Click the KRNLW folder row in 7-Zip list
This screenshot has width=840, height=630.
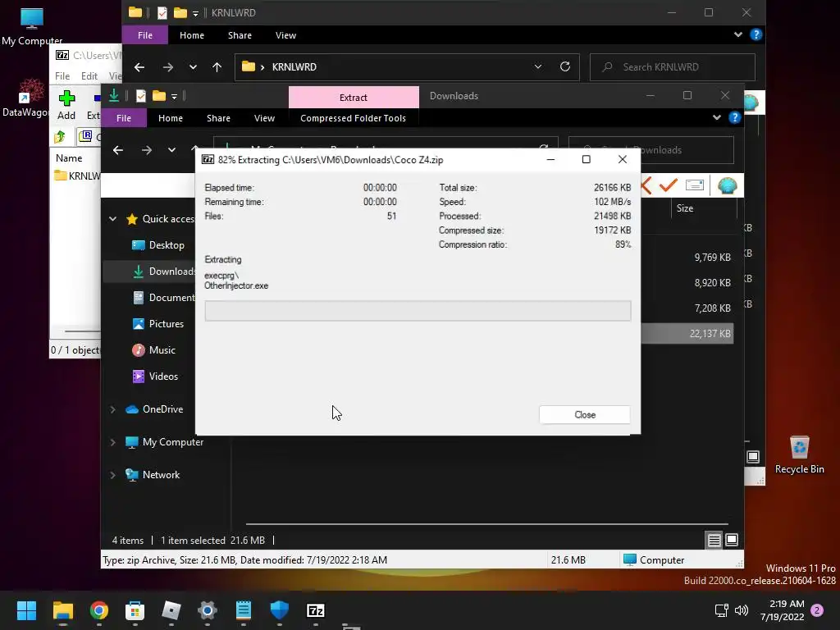(78, 176)
